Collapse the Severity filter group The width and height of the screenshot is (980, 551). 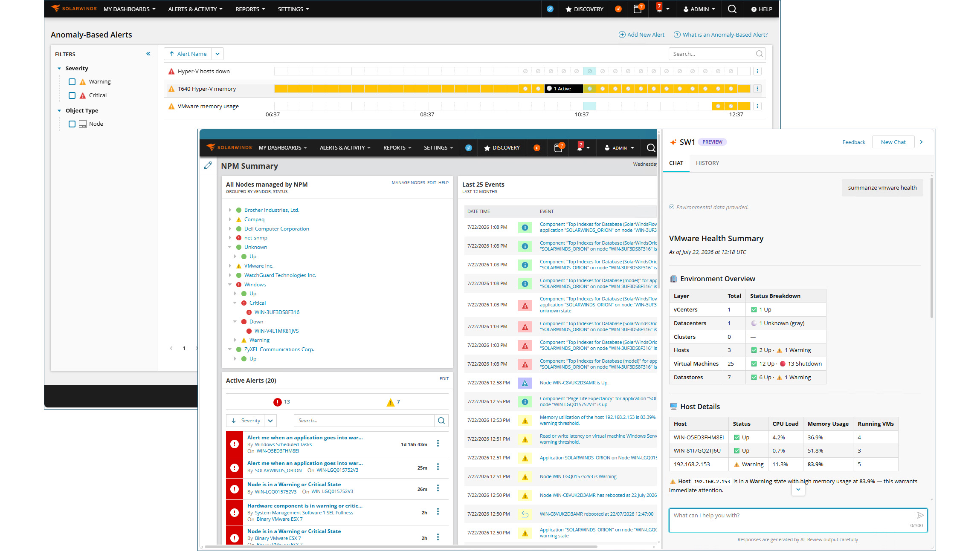59,69
